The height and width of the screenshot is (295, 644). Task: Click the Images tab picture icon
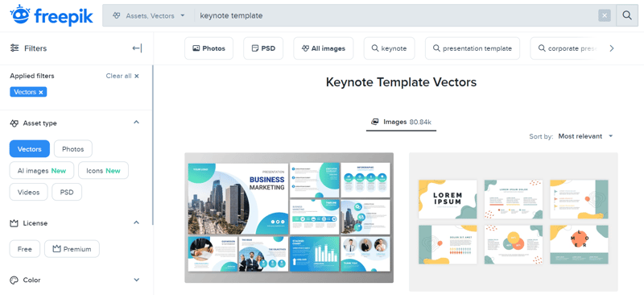374,122
